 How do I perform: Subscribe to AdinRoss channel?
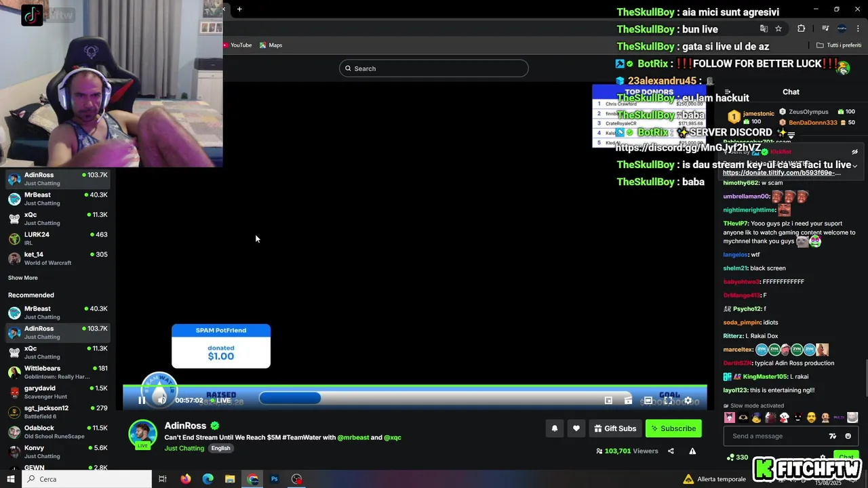pos(673,428)
